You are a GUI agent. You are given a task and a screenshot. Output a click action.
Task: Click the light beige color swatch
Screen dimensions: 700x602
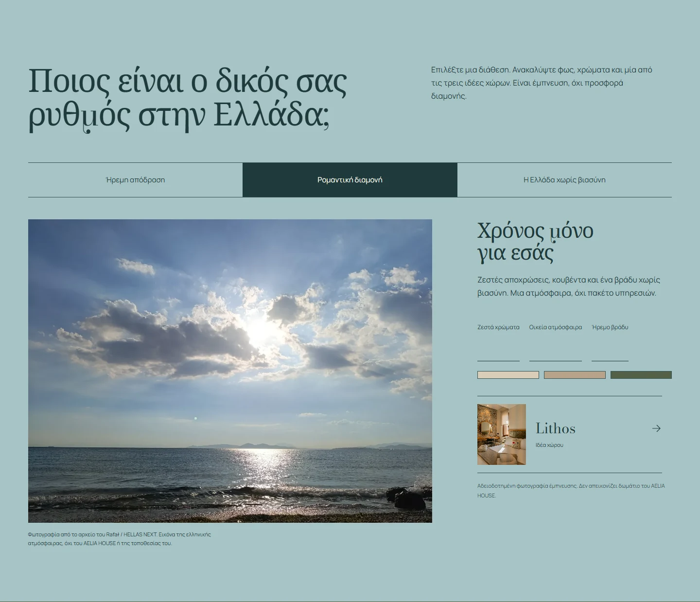point(508,375)
